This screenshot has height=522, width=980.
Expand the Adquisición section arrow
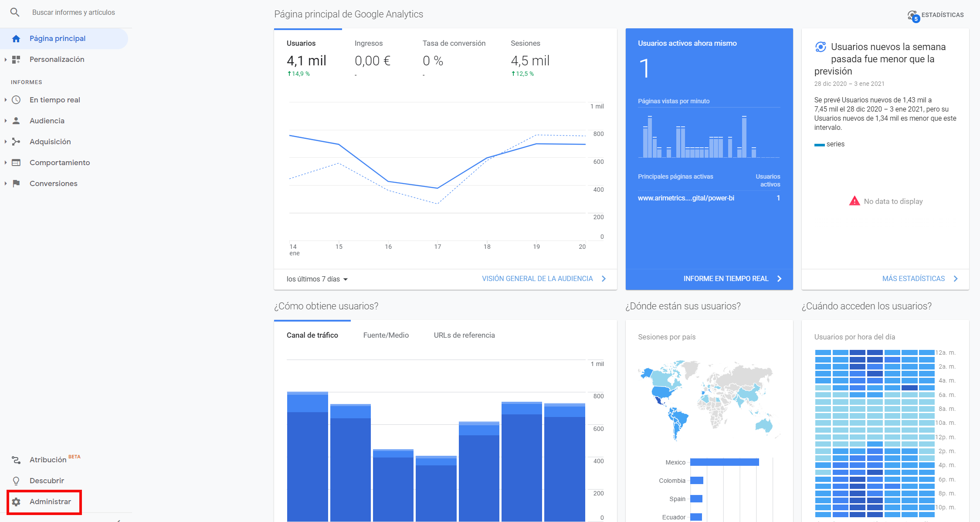pos(5,142)
